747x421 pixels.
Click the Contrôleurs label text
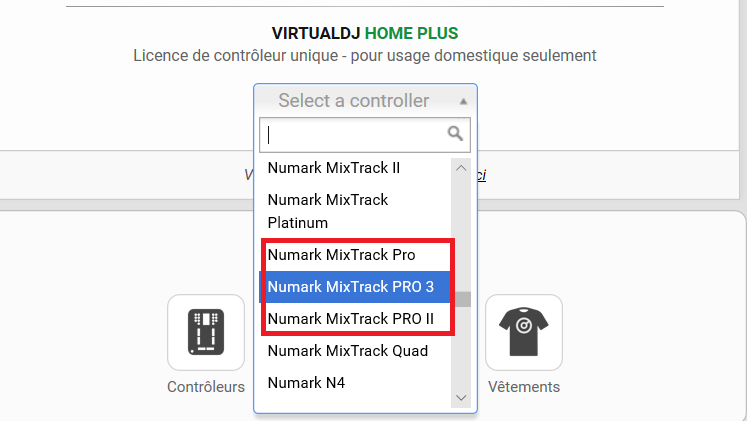(206, 387)
